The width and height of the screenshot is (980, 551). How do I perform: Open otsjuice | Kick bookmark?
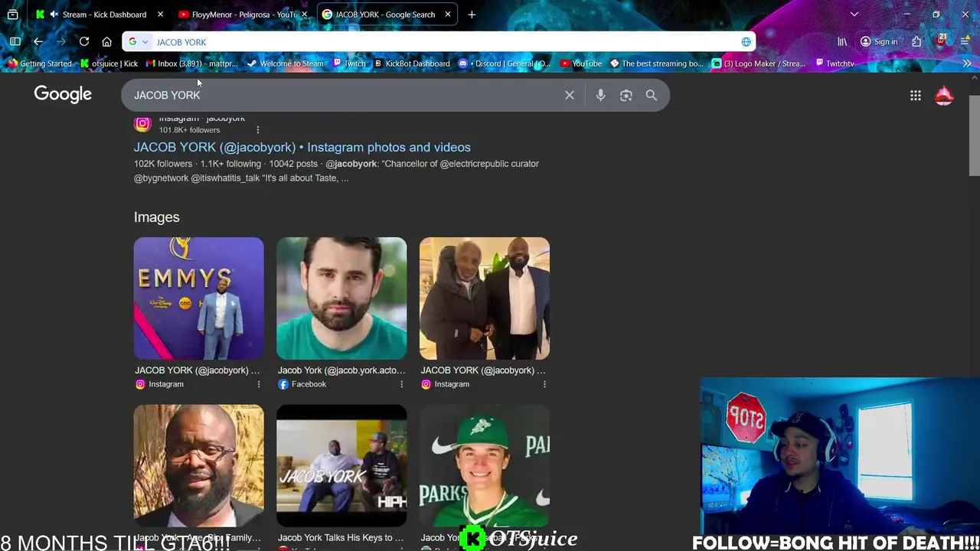pyautogui.click(x=109, y=64)
